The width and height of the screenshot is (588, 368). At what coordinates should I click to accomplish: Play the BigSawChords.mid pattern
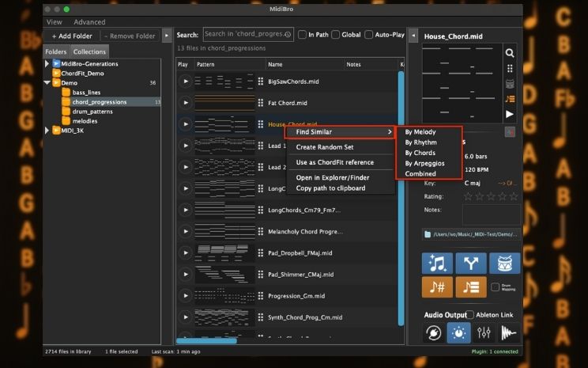(x=185, y=81)
